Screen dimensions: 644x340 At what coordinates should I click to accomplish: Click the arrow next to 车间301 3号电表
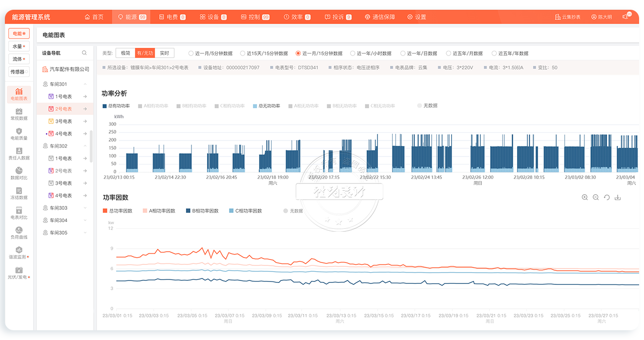[x=85, y=121]
